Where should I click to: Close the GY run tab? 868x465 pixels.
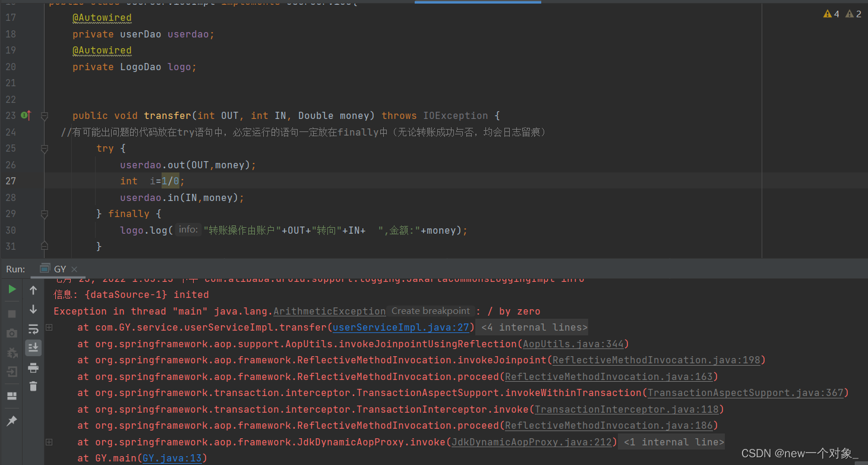click(x=74, y=269)
